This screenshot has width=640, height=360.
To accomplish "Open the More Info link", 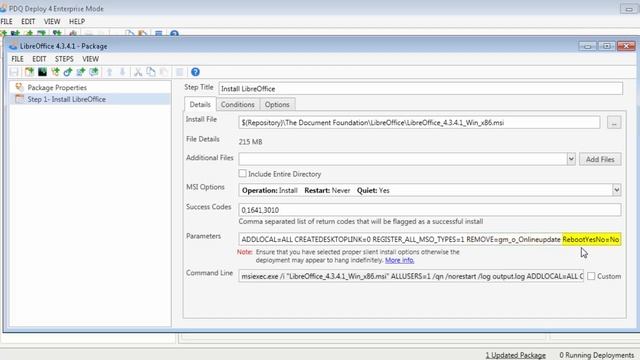I will tap(400, 260).
